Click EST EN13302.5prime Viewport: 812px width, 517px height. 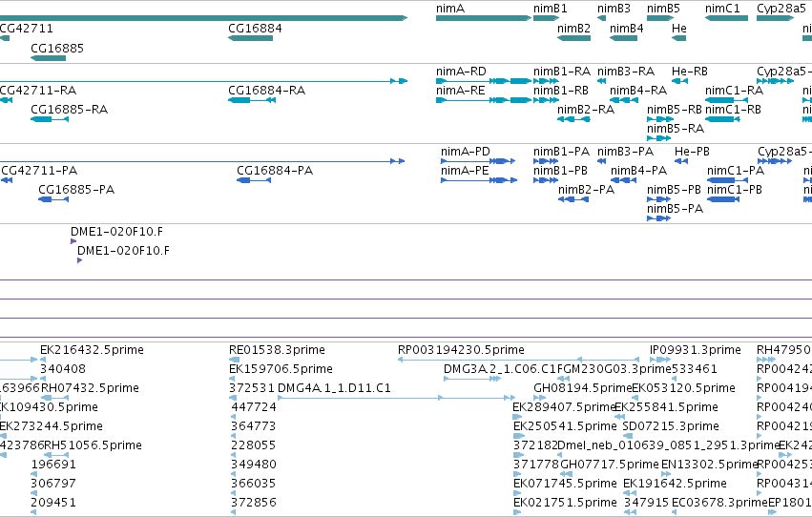(x=666, y=475)
